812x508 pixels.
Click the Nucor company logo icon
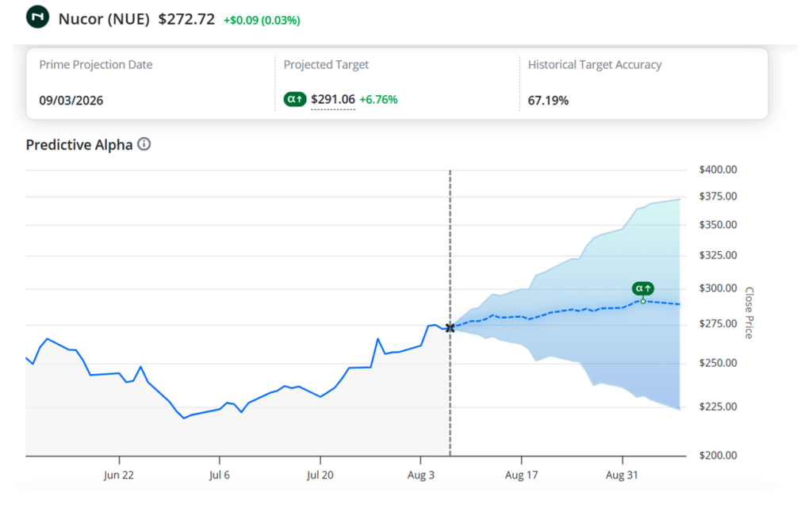[37, 17]
